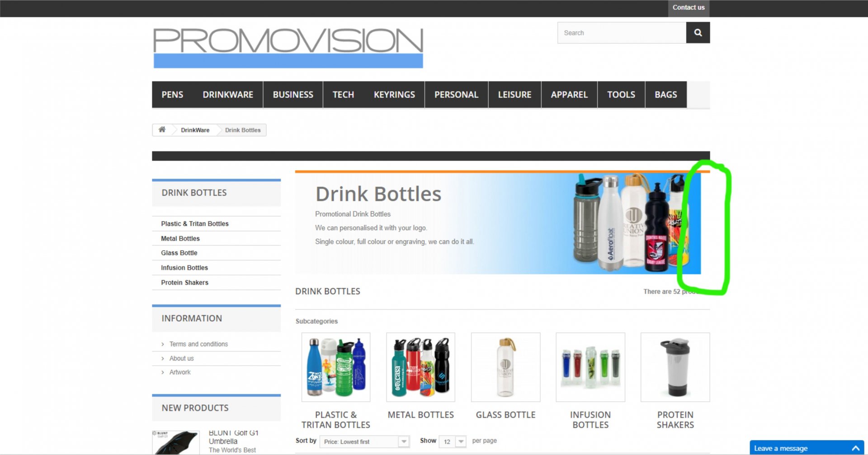Click the DrinkWare breadcrumb

point(195,130)
